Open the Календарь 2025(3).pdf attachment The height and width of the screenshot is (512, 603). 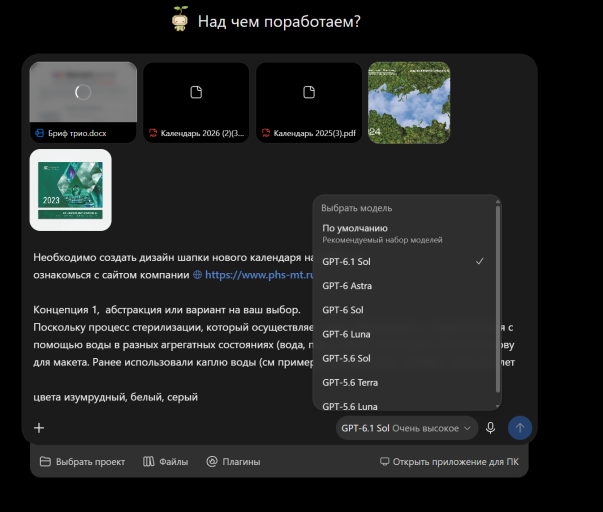click(x=309, y=102)
